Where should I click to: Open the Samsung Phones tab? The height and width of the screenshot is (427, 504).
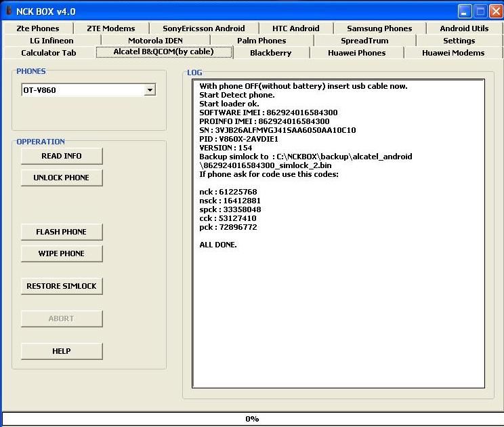click(x=379, y=28)
